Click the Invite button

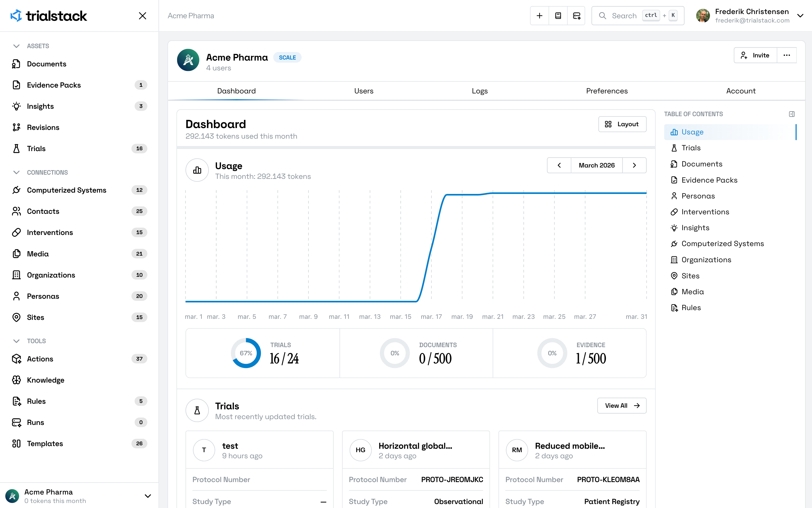(755, 55)
